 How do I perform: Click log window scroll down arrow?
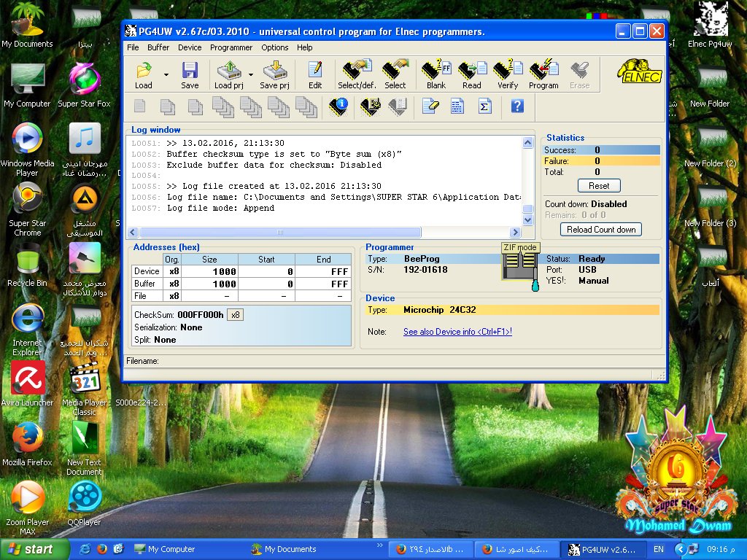[528, 219]
